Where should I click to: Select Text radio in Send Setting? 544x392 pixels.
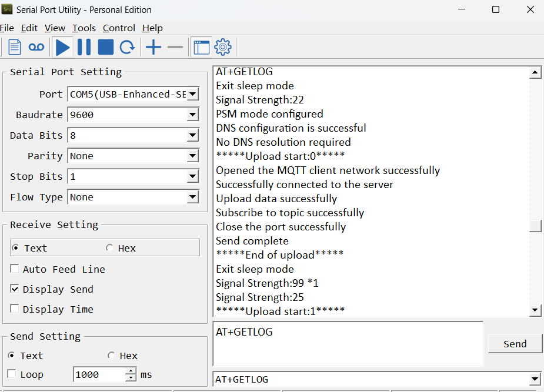click(11, 355)
